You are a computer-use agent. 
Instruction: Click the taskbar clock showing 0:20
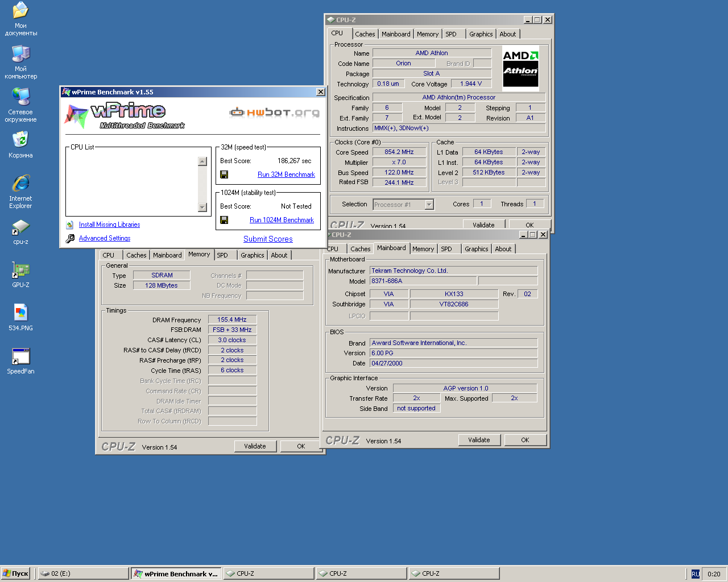pos(714,574)
